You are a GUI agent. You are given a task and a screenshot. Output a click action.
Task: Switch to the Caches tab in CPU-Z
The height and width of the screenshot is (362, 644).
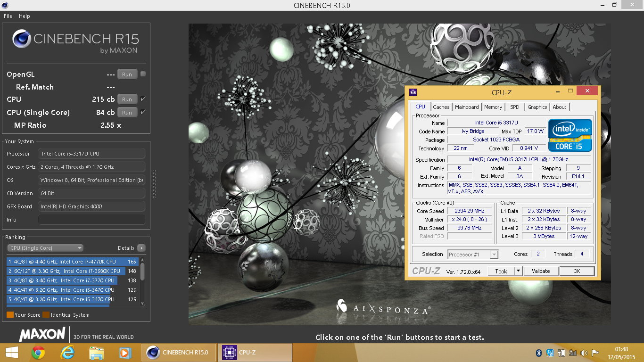tap(441, 107)
